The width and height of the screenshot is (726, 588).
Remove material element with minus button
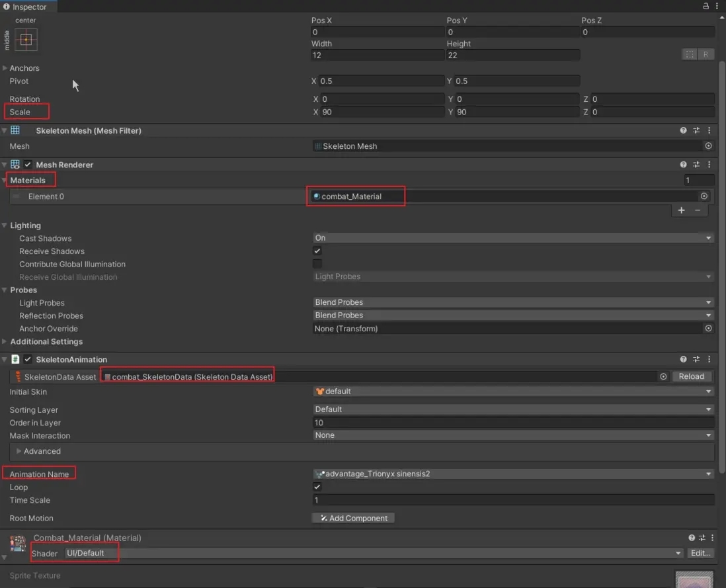pos(698,210)
